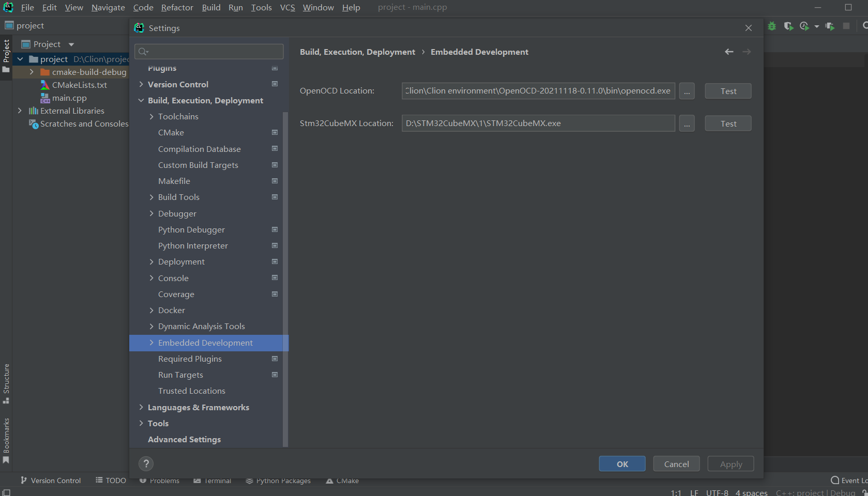Screen dimensions: 868x496
Task: Click the project-level icon beside Run Targets
Action: tap(275, 375)
